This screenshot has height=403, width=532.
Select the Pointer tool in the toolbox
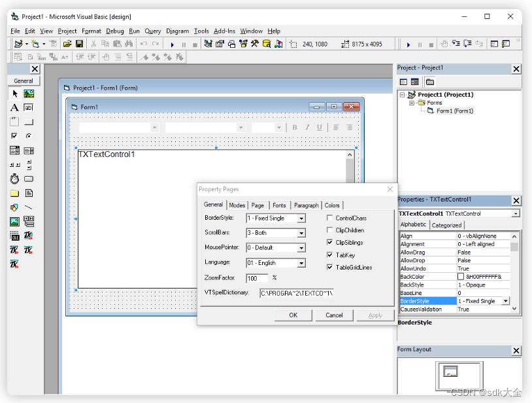pos(14,94)
